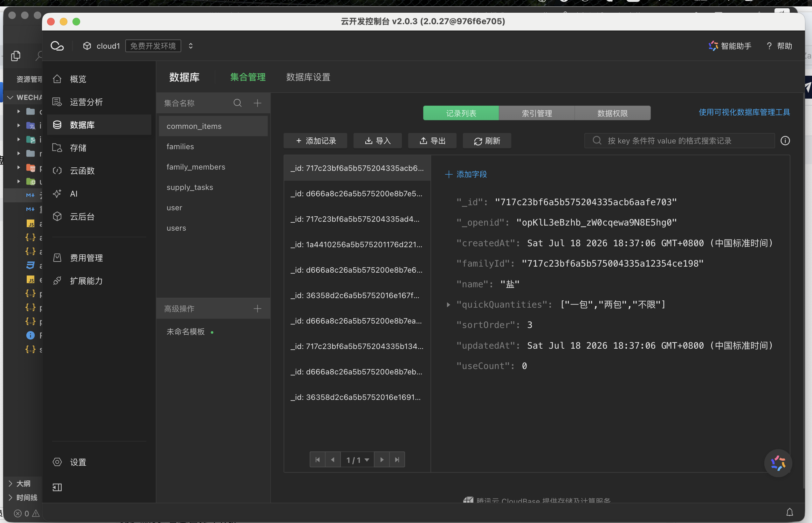Open the 1/1 page selector dropdown
812x523 pixels.
click(357, 459)
